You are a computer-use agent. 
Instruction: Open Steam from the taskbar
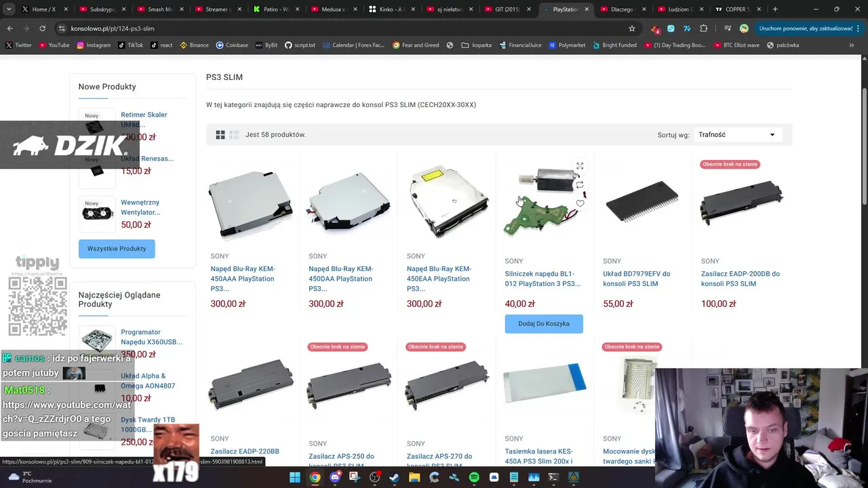(394, 477)
